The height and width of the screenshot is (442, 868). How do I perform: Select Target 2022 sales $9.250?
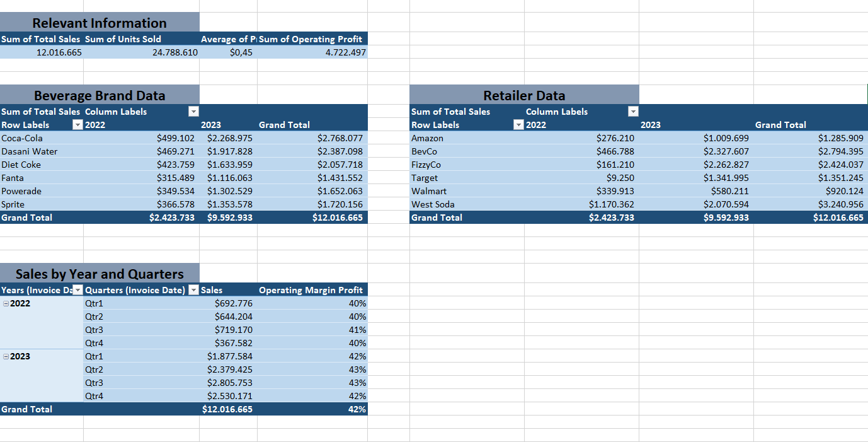tap(582, 178)
